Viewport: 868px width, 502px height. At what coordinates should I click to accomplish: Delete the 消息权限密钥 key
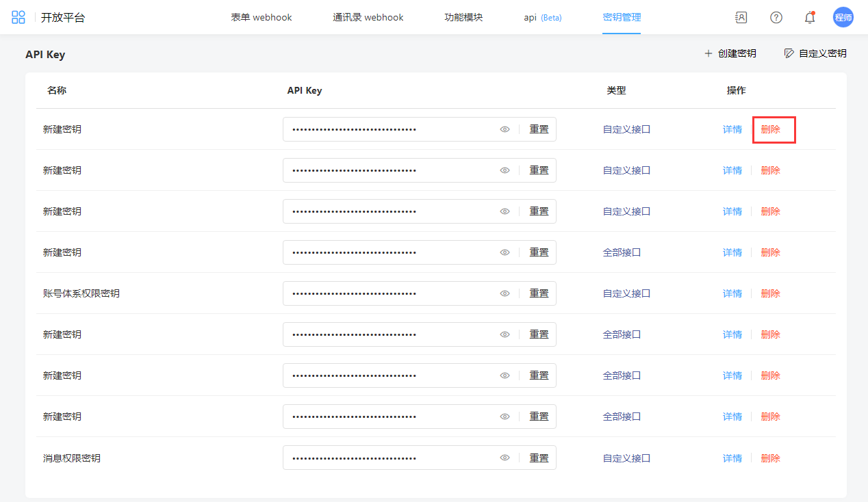click(x=770, y=458)
